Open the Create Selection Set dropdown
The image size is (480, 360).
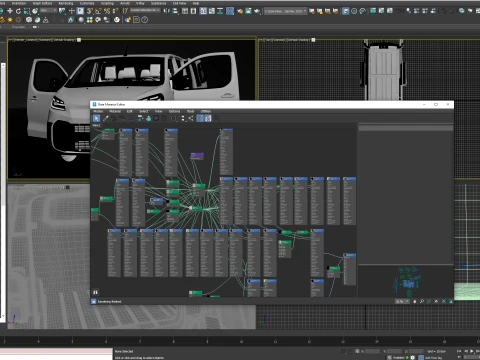pos(145,11)
